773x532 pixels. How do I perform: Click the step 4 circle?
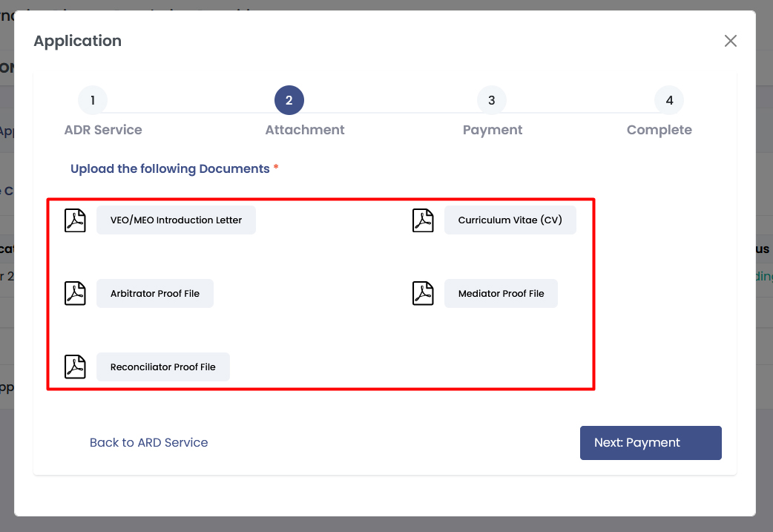pos(669,100)
